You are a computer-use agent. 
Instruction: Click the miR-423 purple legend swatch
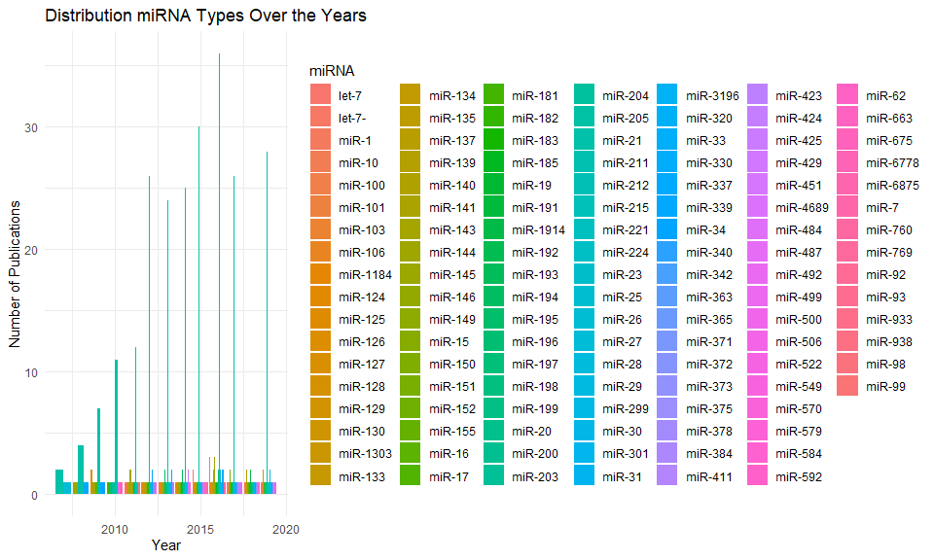pos(760,95)
